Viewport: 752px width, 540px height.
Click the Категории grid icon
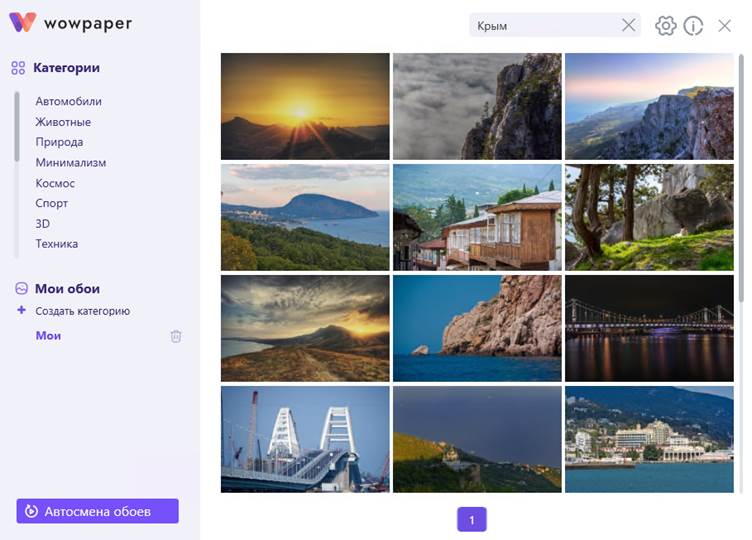pos(18,68)
